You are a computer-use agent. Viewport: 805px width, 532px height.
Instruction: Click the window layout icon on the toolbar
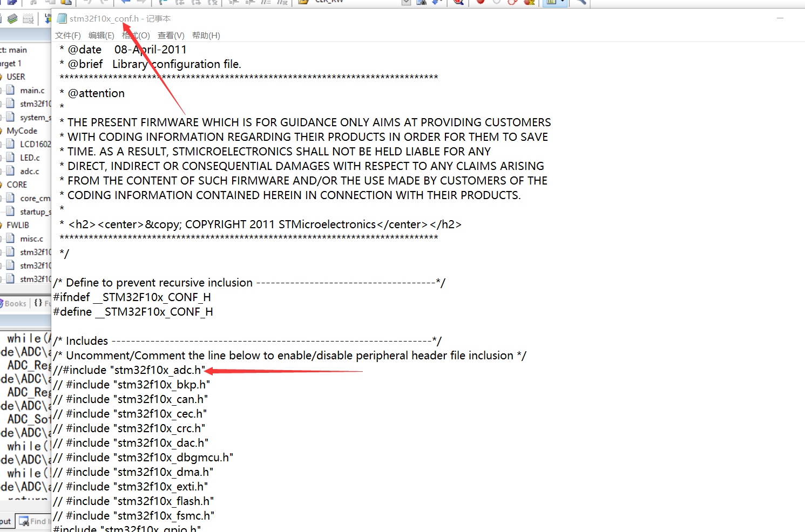pos(550,3)
